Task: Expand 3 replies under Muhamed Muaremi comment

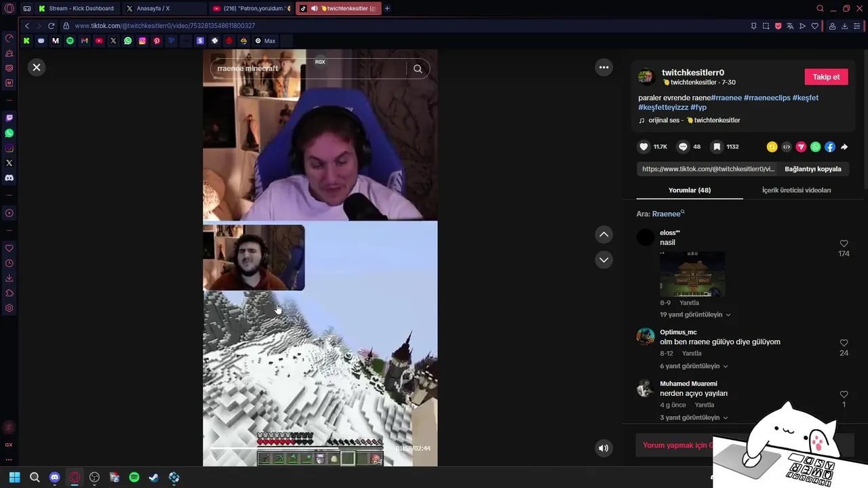Action: (694, 418)
